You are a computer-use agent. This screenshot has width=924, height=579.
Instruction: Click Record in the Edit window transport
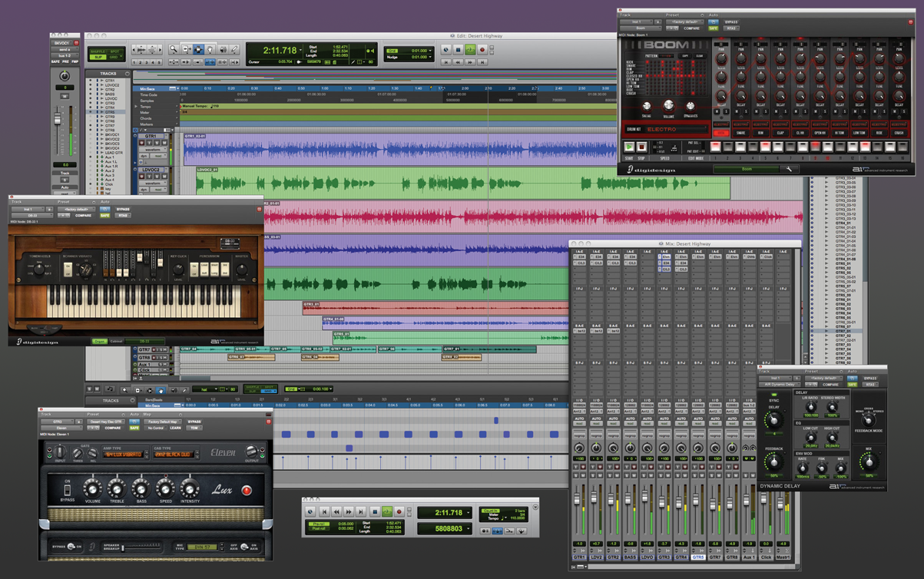(482, 50)
